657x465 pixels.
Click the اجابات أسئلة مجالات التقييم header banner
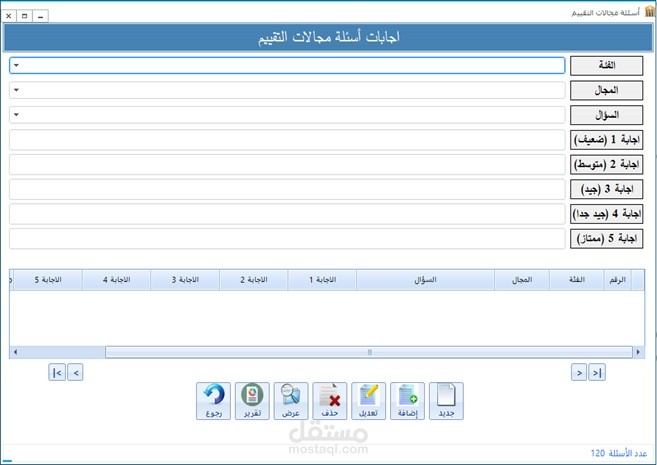pyautogui.click(x=328, y=37)
